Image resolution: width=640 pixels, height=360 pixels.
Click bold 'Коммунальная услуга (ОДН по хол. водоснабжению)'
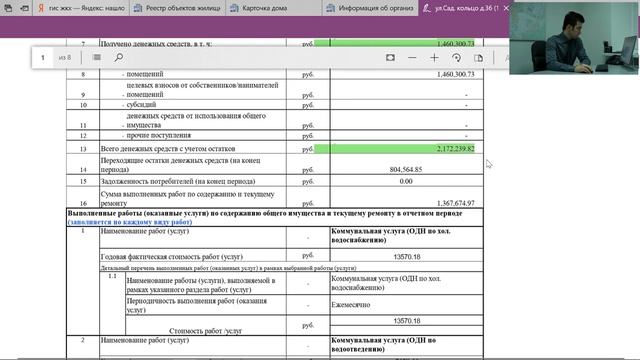(391, 236)
